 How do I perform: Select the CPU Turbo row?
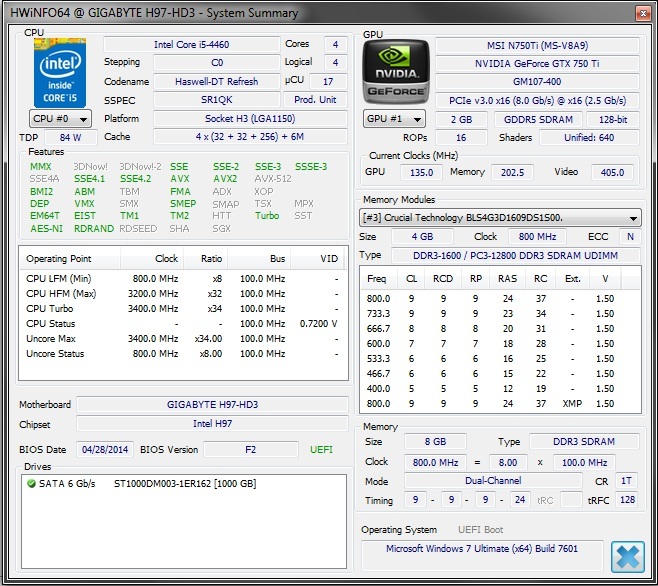183,309
